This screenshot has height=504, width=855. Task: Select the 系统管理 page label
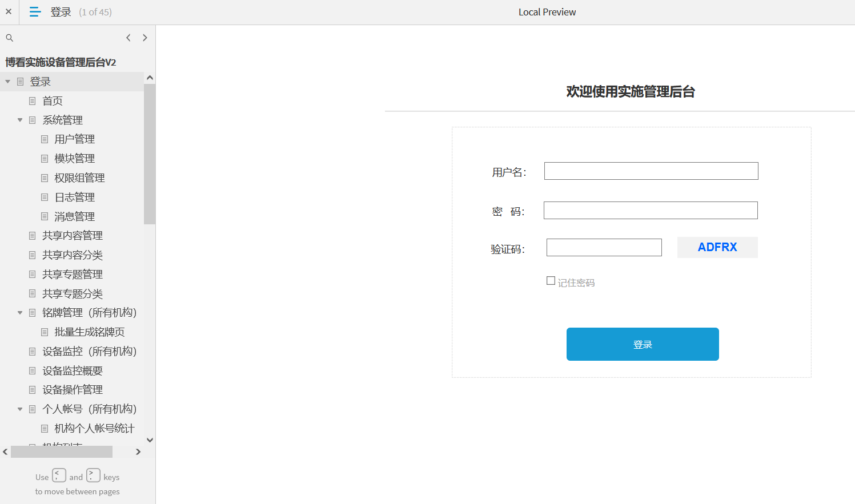tap(62, 120)
